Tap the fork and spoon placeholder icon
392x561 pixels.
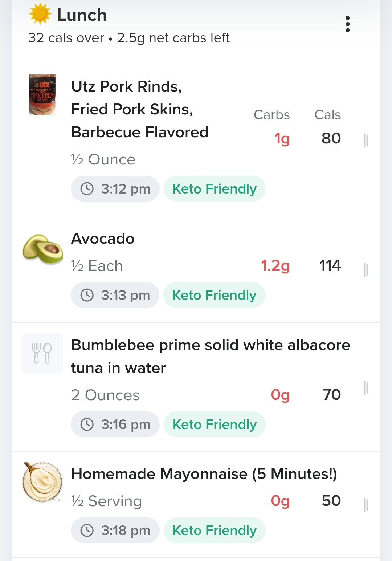click(42, 353)
